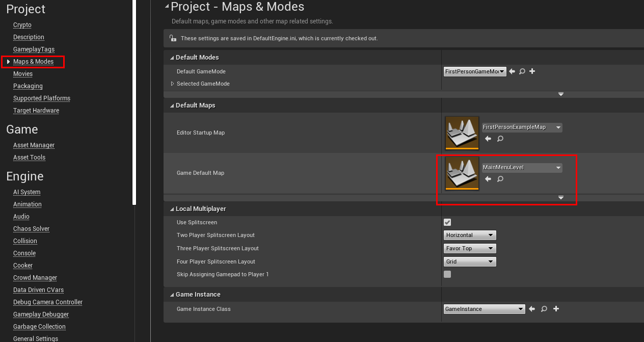Open Crowd Manager settings

(x=35, y=278)
